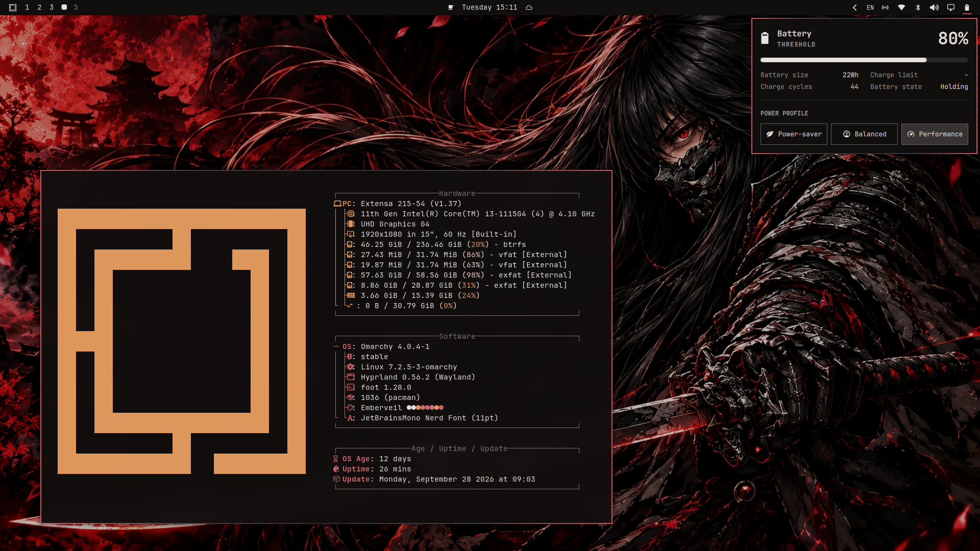Click the monitor display icon in the top bar

(950, 8)
